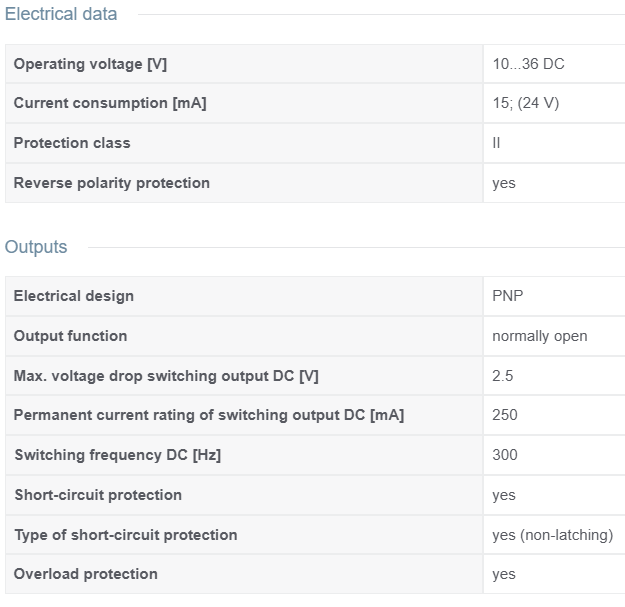Select the Output function row label
The height and width of the screenshot is (607, 625).
tap(71, 336)
